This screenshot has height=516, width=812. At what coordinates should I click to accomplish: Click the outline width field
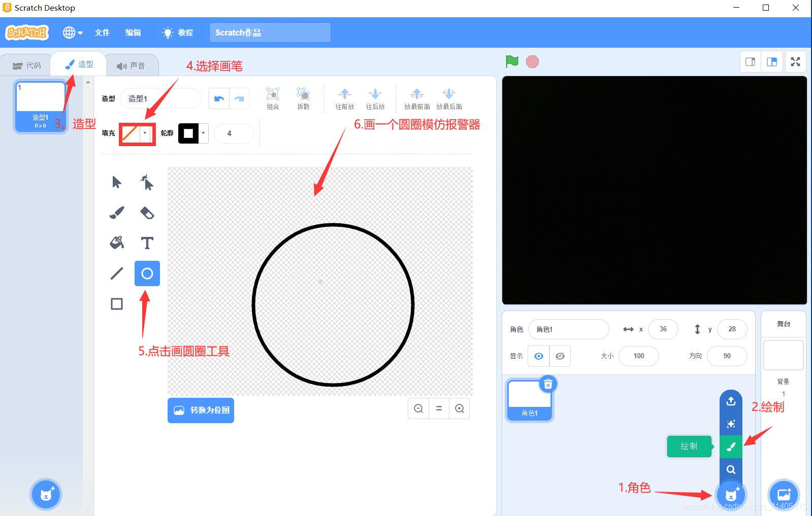(x=234, y=133)
